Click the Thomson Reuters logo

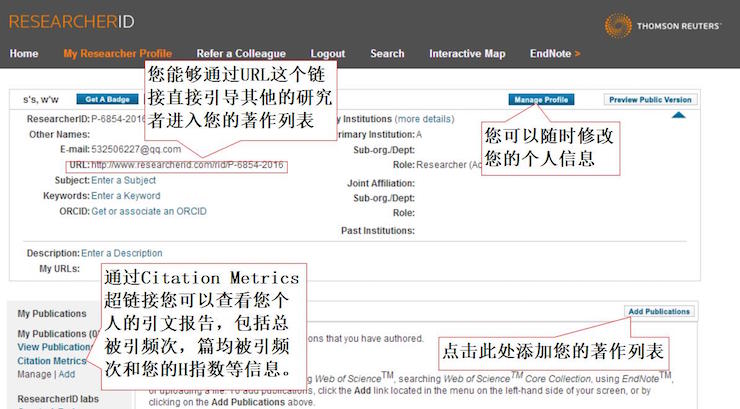(x=663, y=25)
